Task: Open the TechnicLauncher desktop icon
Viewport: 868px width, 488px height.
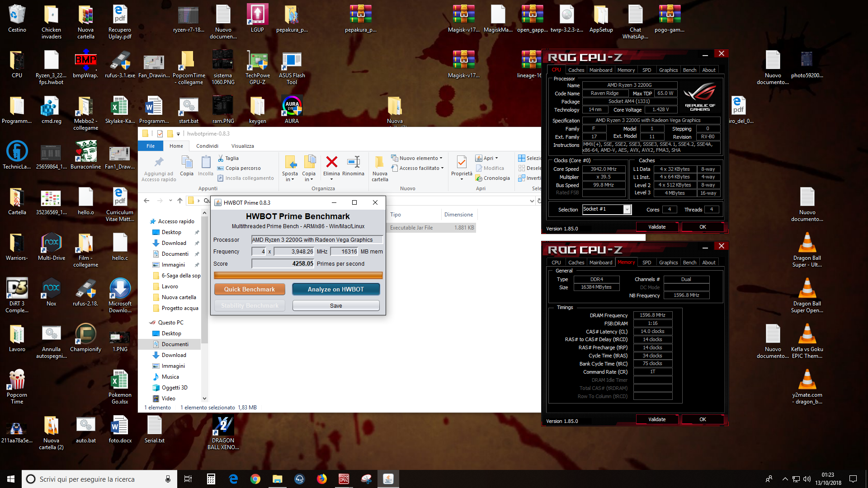Action: coord(17,155)
